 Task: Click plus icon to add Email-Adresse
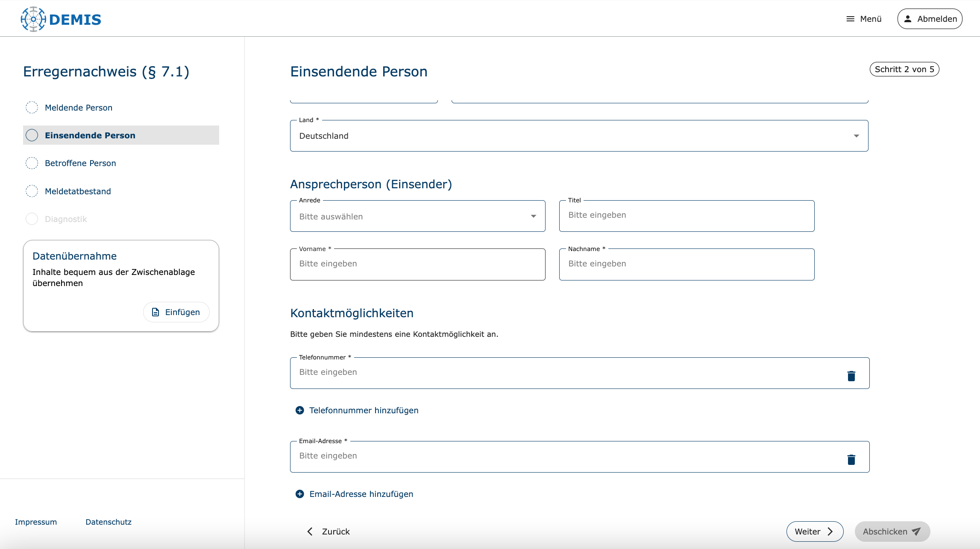(300, 494)
